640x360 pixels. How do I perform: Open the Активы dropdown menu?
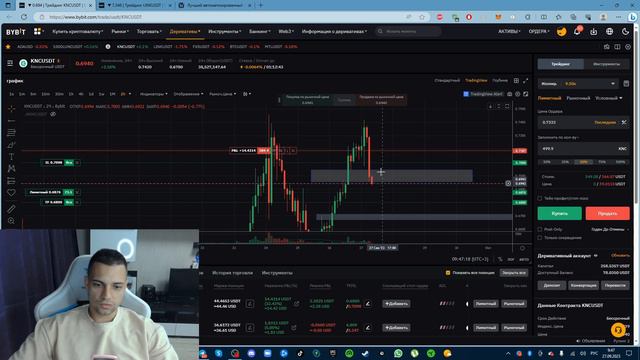[509, 31]
